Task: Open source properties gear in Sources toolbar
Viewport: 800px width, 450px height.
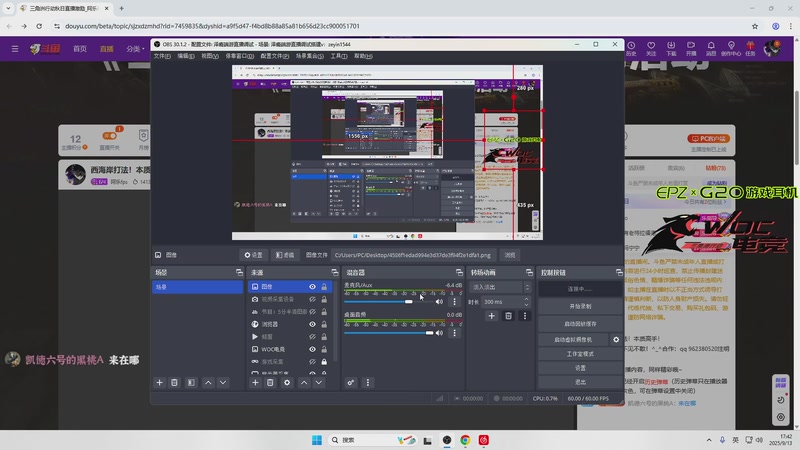Action: click(x=287, y=383)
